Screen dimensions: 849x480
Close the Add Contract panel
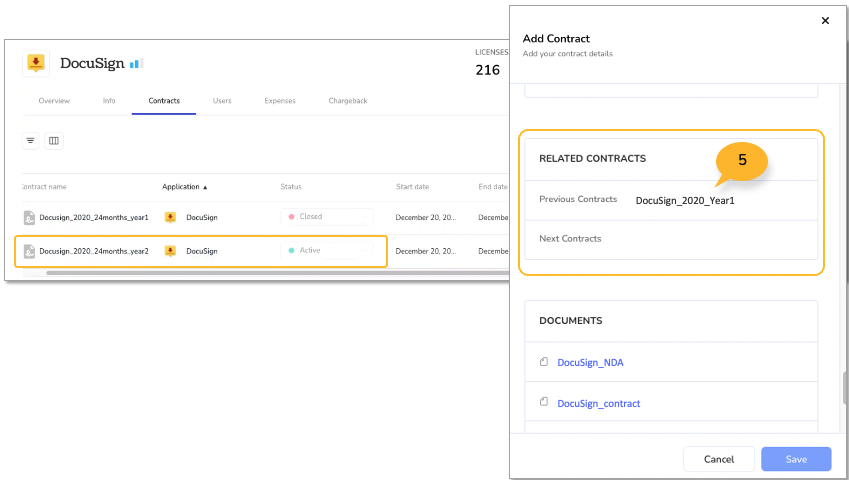(825, 21)
